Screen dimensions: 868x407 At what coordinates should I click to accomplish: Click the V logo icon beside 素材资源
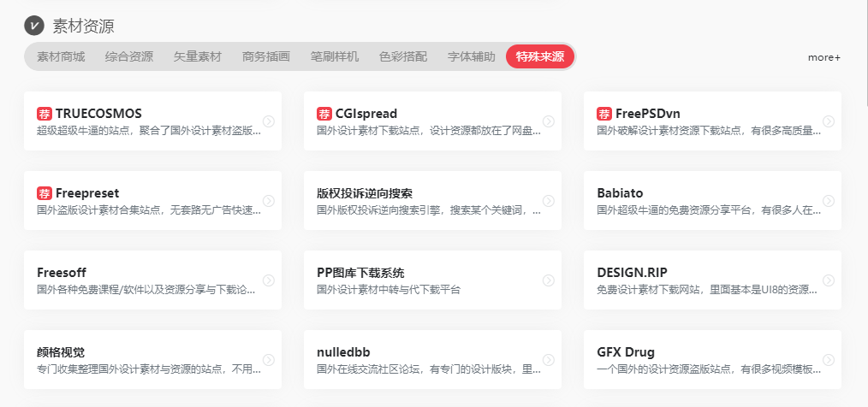pos(33,26)
